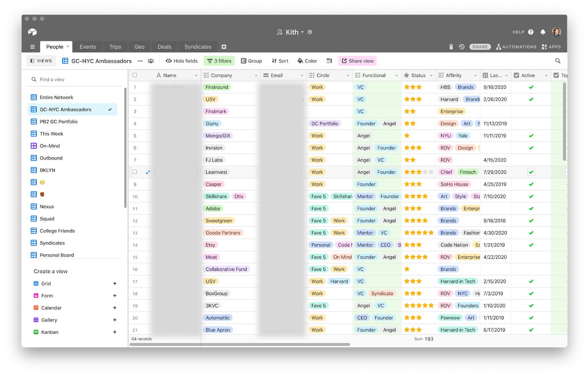Click the view collaborators people icon
Image resolution: width=588 pixels, height=375 pixels.
(x=151, y=61)
